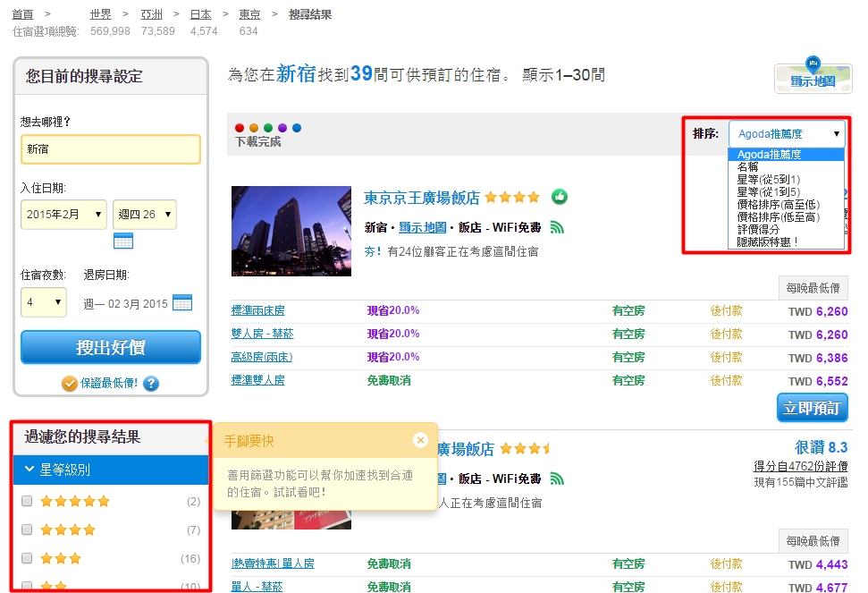Click the green thumbs-up recommended icon
The width and height of the screenshot is (868, 593).
click(x=560, y=197)
